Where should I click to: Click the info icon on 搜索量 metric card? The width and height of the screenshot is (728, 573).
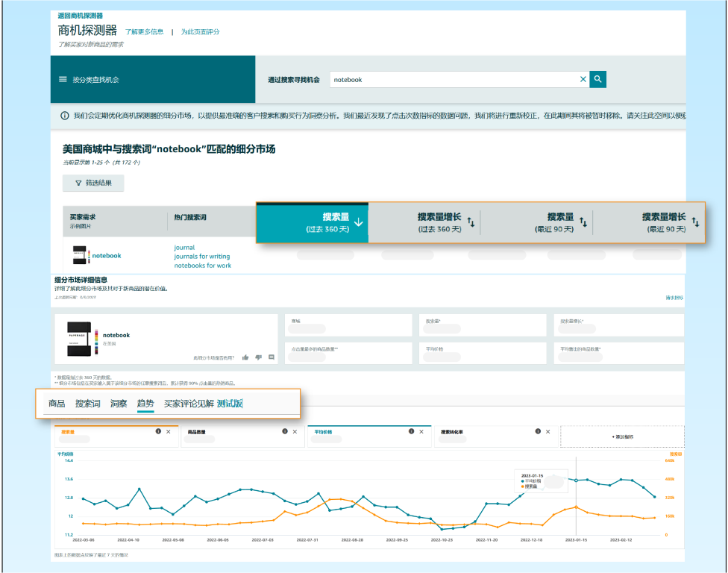158,431
